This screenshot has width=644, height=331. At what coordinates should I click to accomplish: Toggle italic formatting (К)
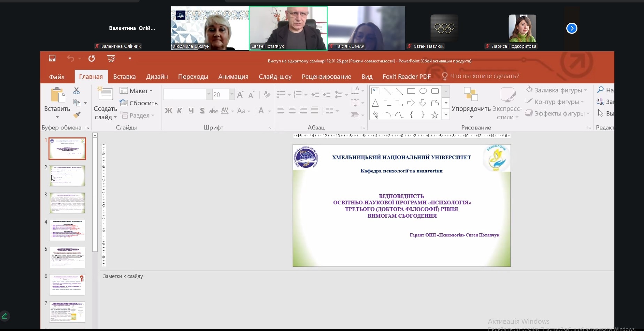[x=179, y=111]
